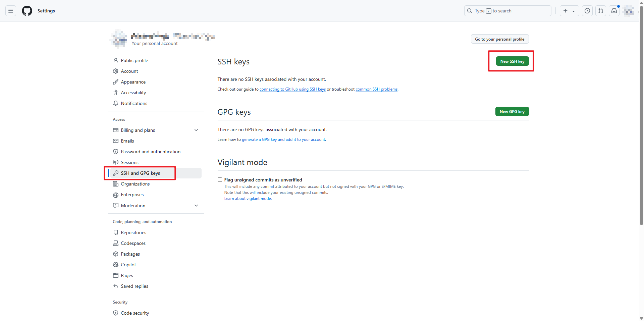The width and height of the screenshot is (644, 321).
Task: Open the Notifications inbox icon
Action: [614, 11]
